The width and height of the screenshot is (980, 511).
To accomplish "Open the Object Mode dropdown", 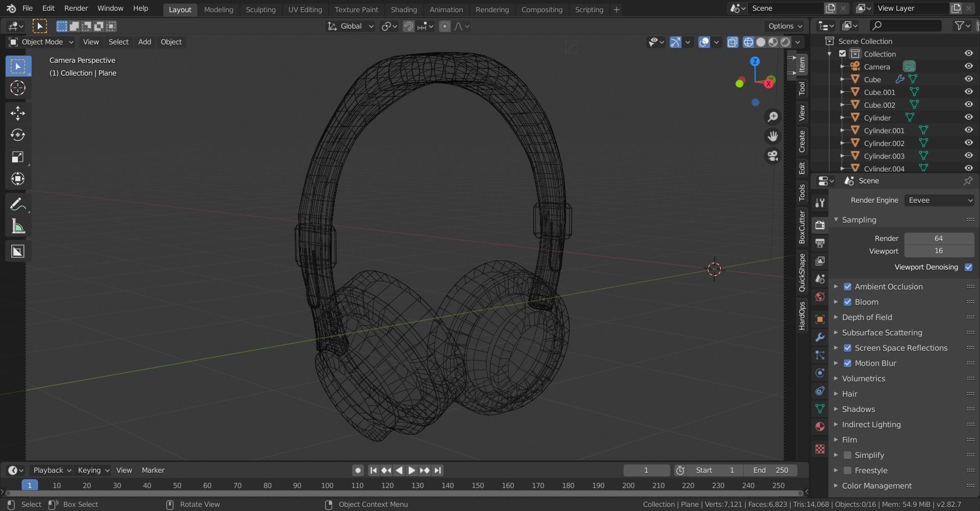I will click(x=41, y=42).
